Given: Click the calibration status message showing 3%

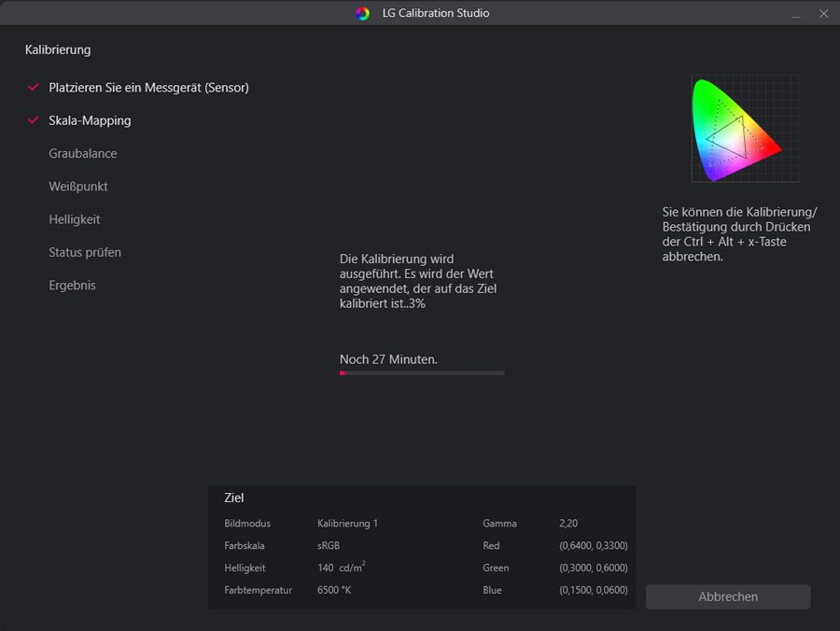Looking at the screenshot, I should click(418, 281).
